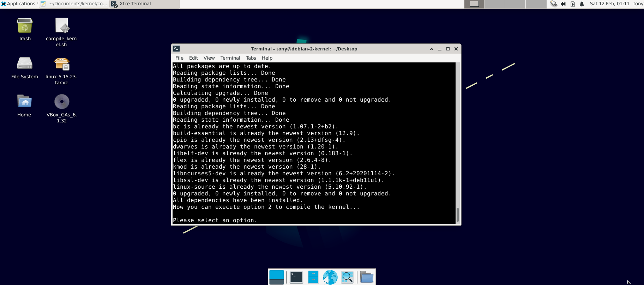Switch to the first workspace

point(474,4)
